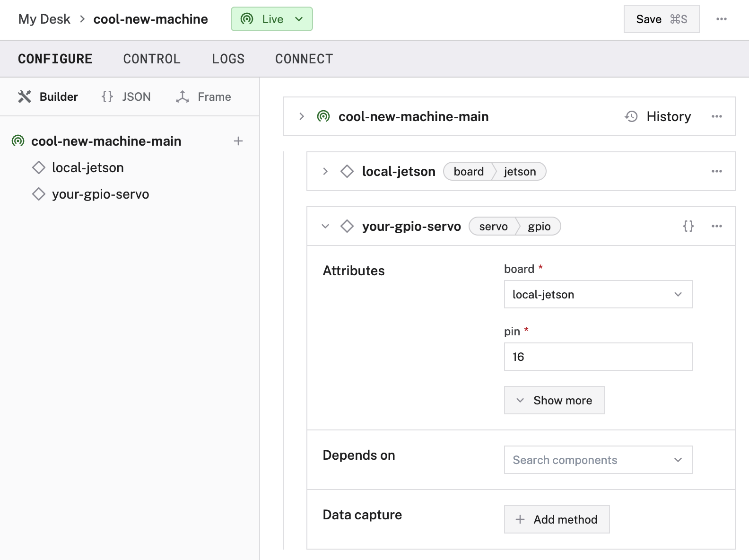The height and width of the screenshot is (560, 749).
Task: Click the three-dot menu on cool-new-machine-main card
Action: (x=716, y=116)
